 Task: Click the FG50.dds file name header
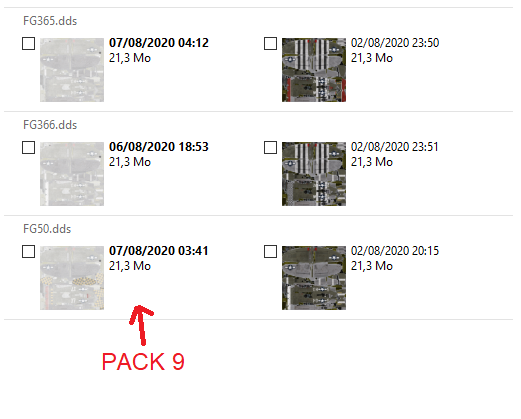(47, 229)
